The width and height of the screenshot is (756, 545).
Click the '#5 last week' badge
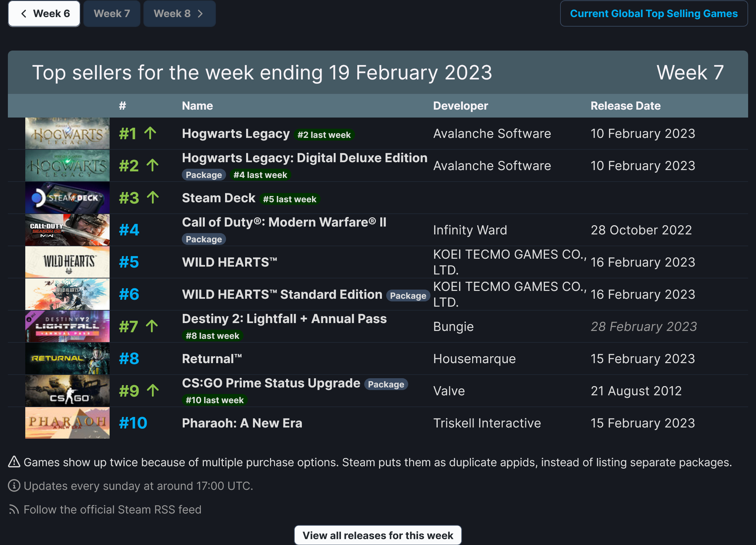click(289, 199)
